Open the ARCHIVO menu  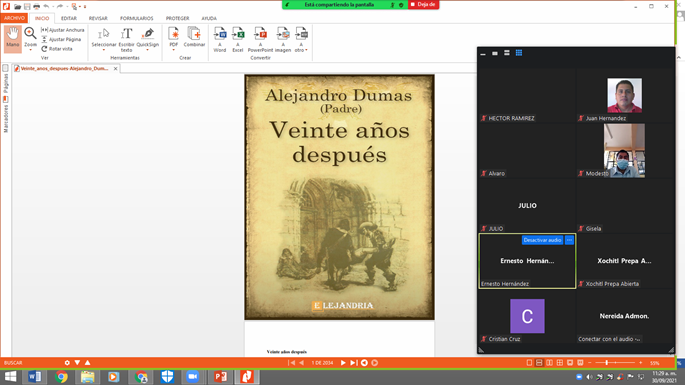pyautogui.click(x=14, y=18)
